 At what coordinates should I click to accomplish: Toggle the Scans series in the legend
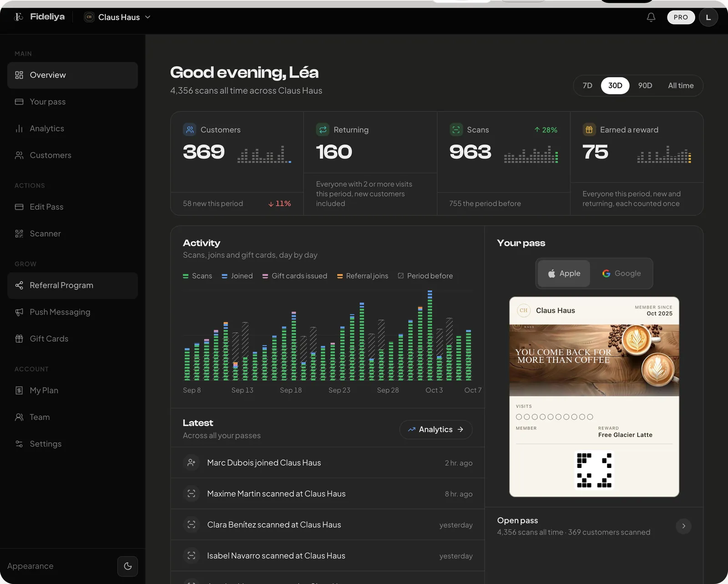coord(197,276)
